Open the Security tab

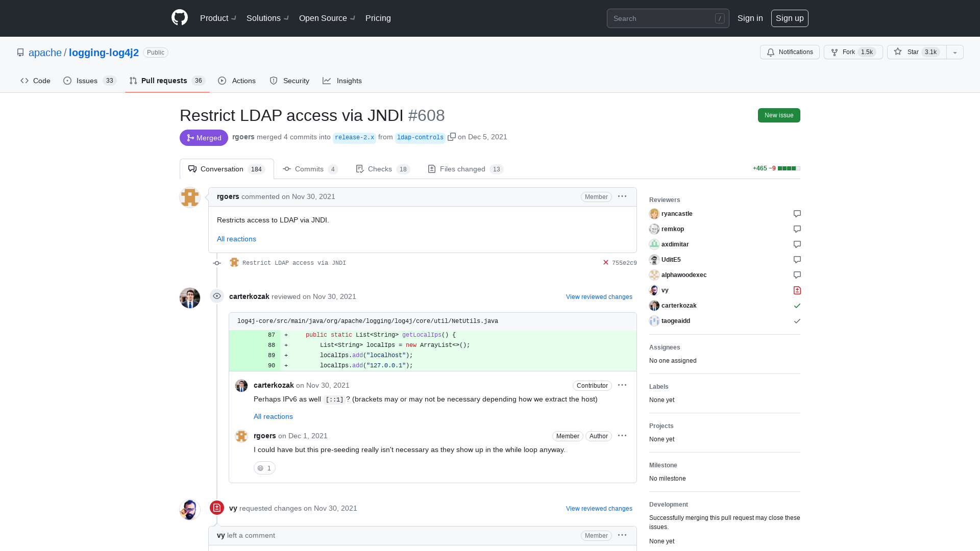pyautogui.click(x=289, y=81)
